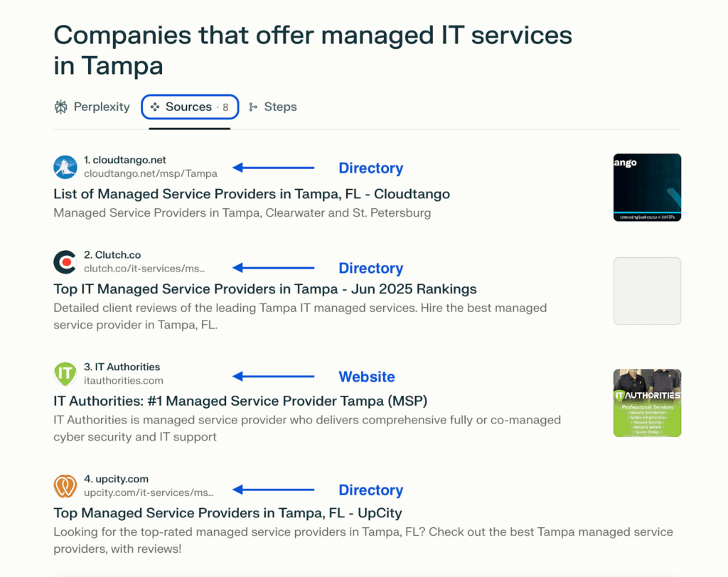Select the Sources tab
This screenshot has height=577, width=728.
pos(190,107)
